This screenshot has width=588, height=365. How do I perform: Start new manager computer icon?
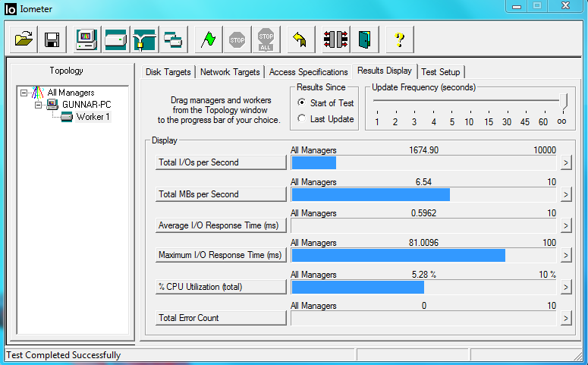pyautogui.click(x=86, y=39)
